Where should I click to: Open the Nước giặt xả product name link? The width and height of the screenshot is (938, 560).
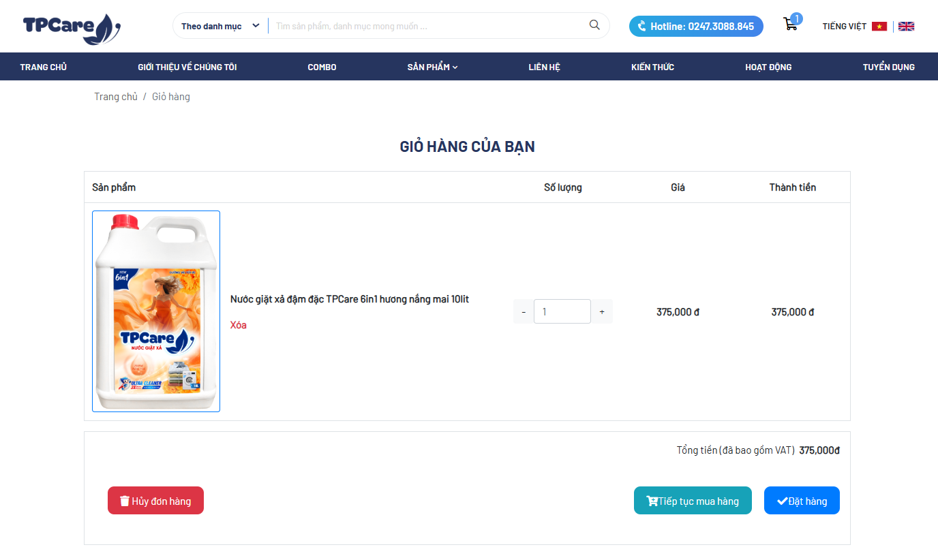(350, 299)
